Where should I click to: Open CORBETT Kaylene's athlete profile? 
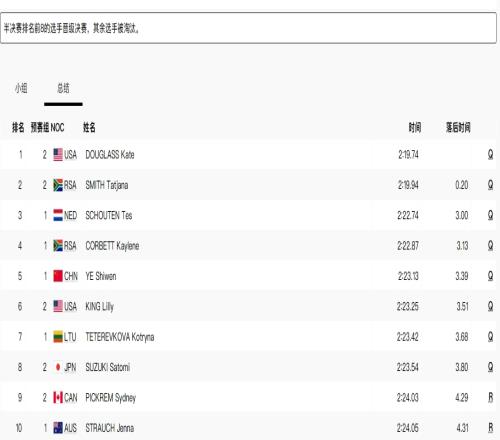coord(112,246)
